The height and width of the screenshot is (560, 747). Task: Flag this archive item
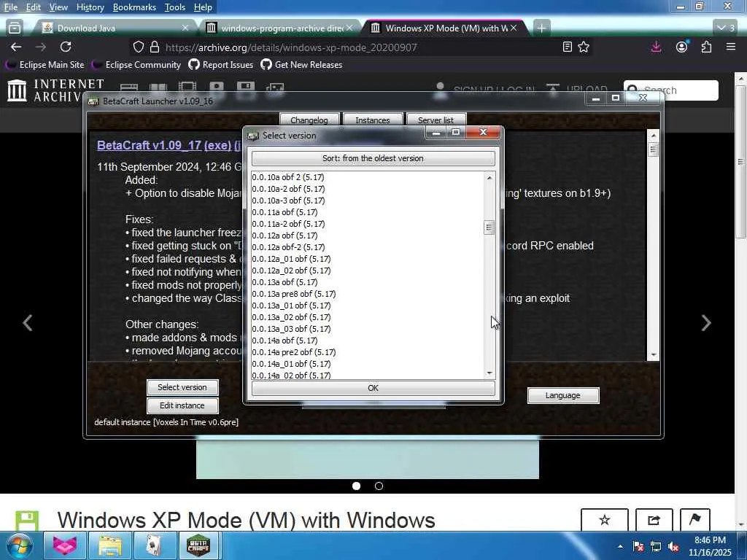(x=695, y=520)
